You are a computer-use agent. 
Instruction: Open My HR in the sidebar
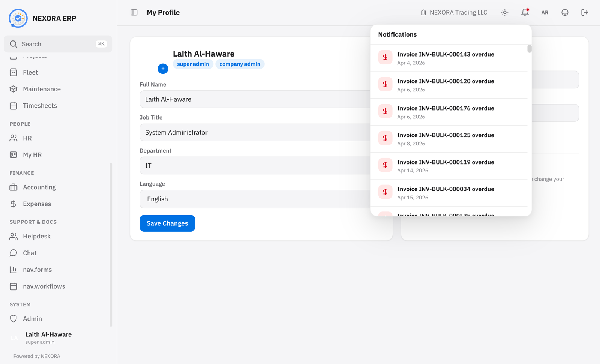[58, 155]
